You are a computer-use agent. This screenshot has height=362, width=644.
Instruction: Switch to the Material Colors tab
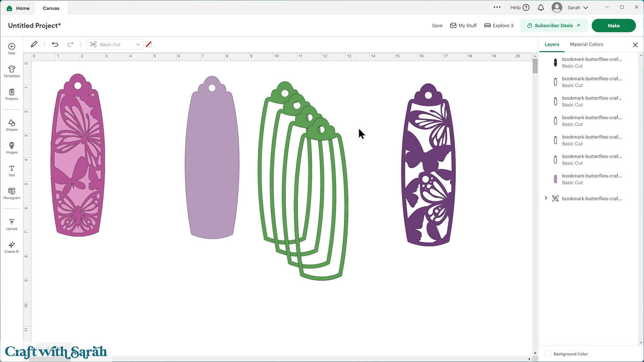pyautogui.click(x=586, y=44)
